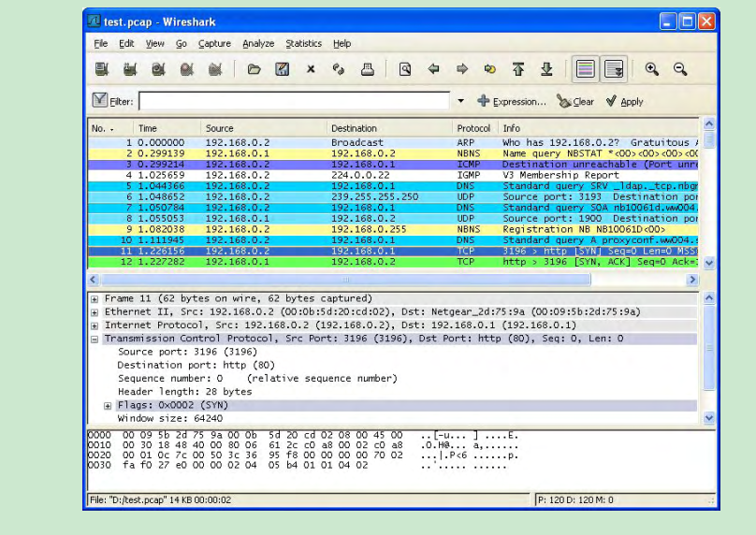Click the Save capture file icon
The height and width of the screenshot is (535, 756).
[282, 69]
